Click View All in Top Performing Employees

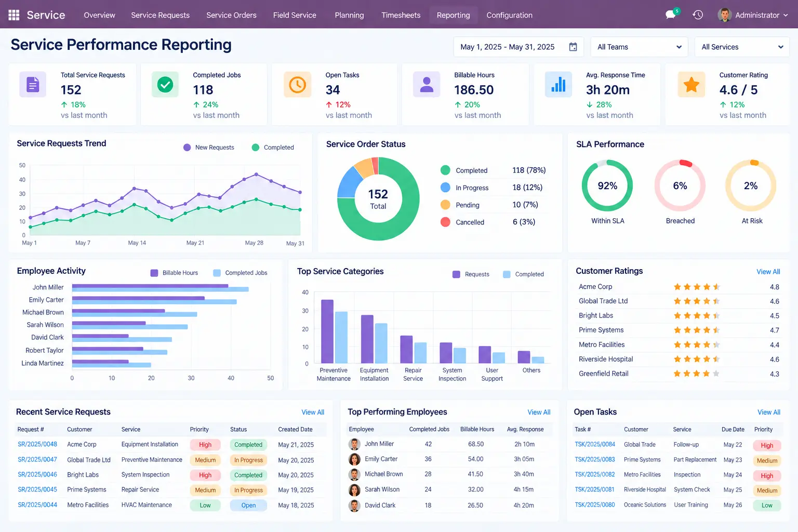click(539, 412)
